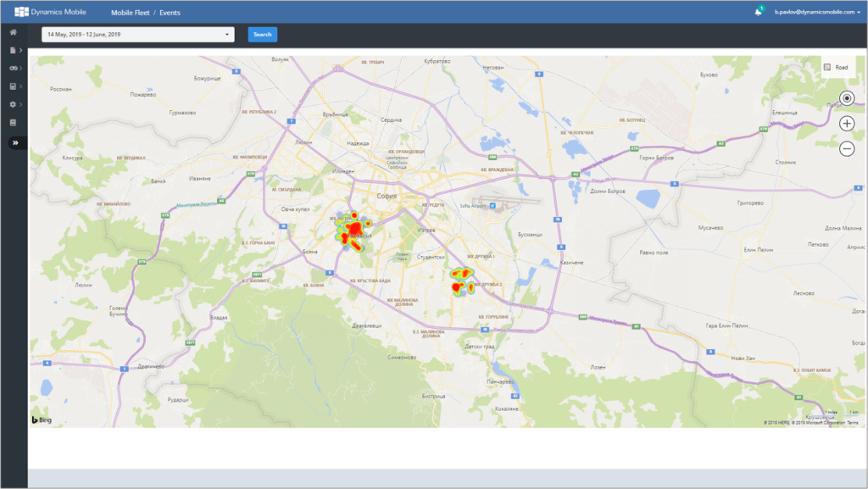The image size is (868, 489).
Task: Click the Нови Хан label
Action: (x=743, y=358)
